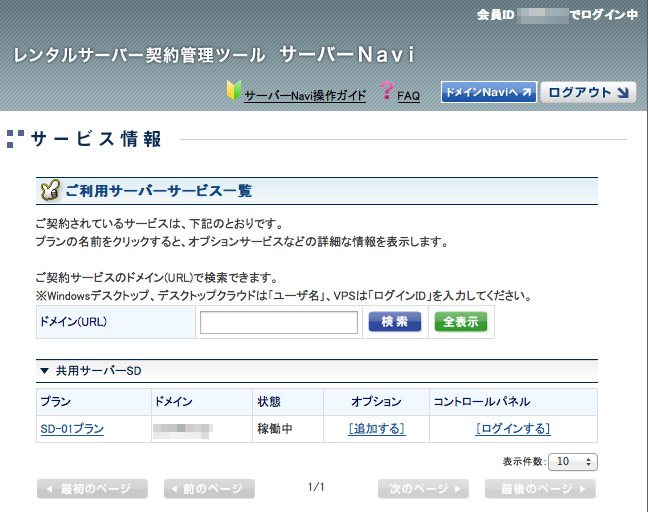Focus the ドメイン(URL) search text field
Screen dimensions: 648x512
tap(279, 322)
